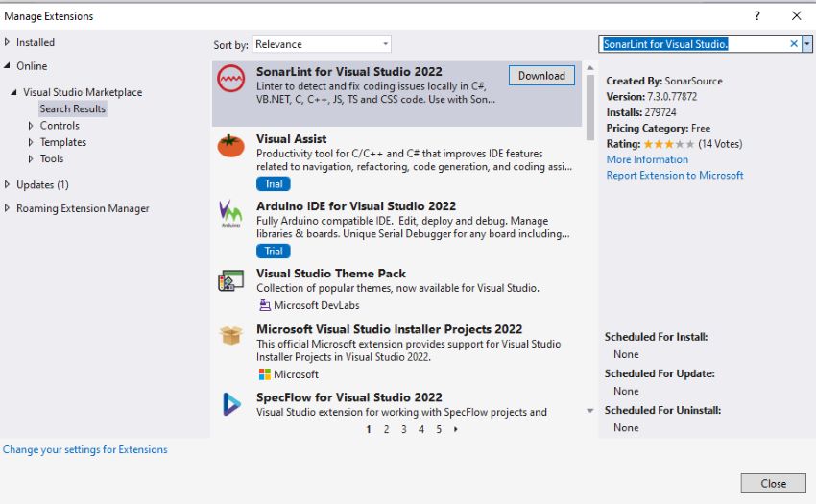The height and width of the screenshot is (504, 816).
Task: Click the SpecFlow extension icon
Action: point(231,404)
